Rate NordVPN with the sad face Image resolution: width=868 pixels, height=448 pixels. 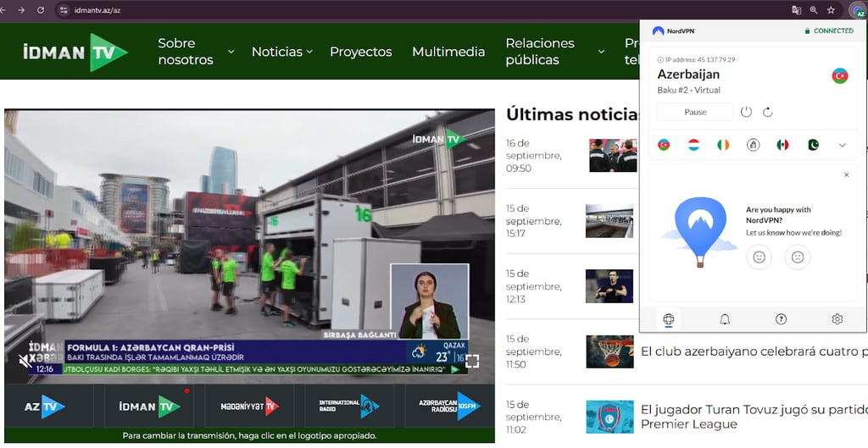(x=798, y=257)
